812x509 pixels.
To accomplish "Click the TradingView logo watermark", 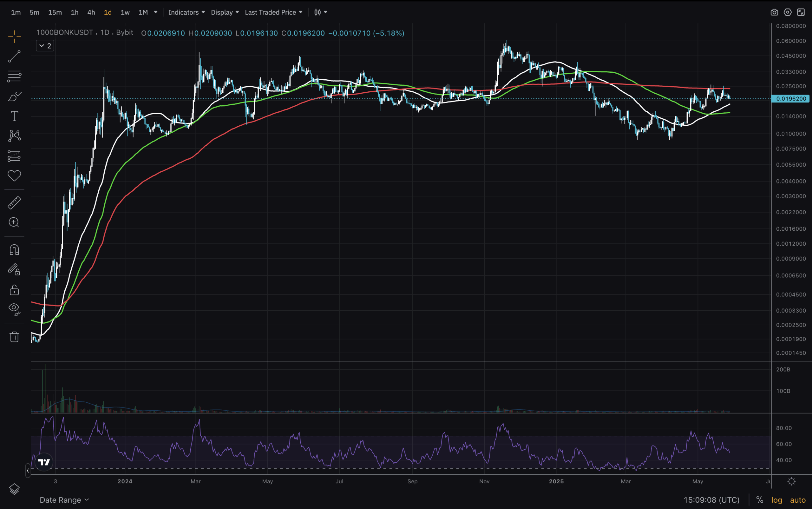I will (x=44, y=462).
